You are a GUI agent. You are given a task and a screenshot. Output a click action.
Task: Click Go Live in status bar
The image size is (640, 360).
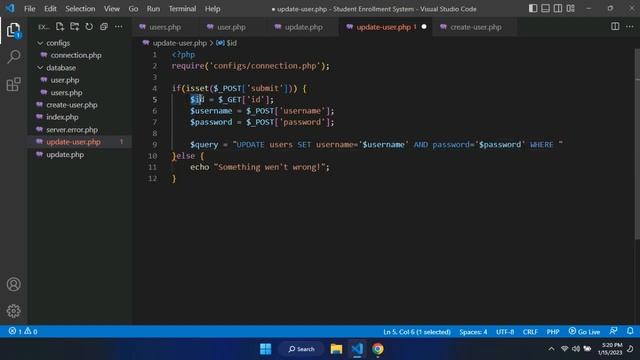[584, 331]
